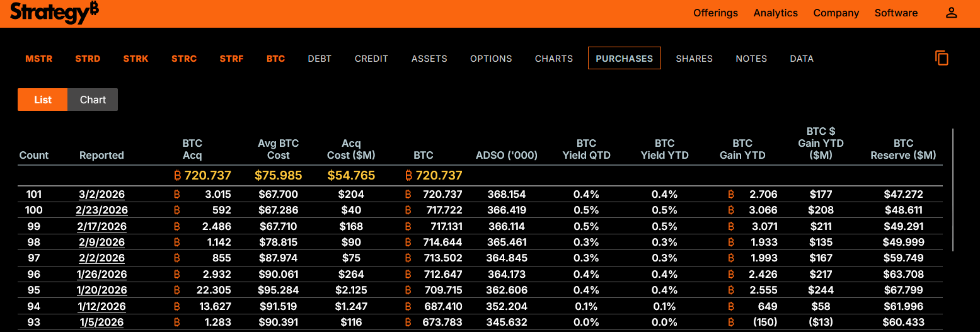This screenshot has width=980, height=332.
Task: Click the vertical scrollbar beside the table
Action: [x=953, y=189]
